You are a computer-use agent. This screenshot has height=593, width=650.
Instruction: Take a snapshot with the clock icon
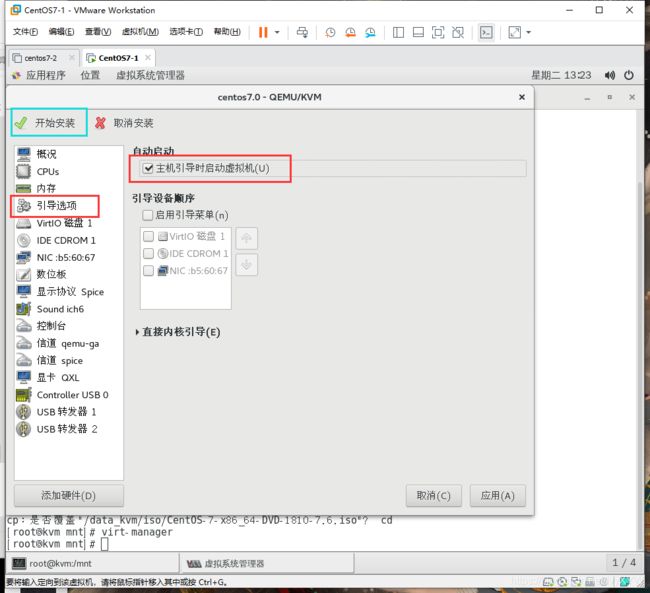pos(330,32)
